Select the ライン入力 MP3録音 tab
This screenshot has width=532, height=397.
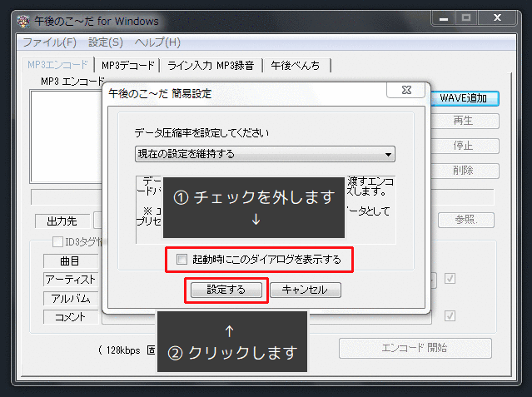214,65
